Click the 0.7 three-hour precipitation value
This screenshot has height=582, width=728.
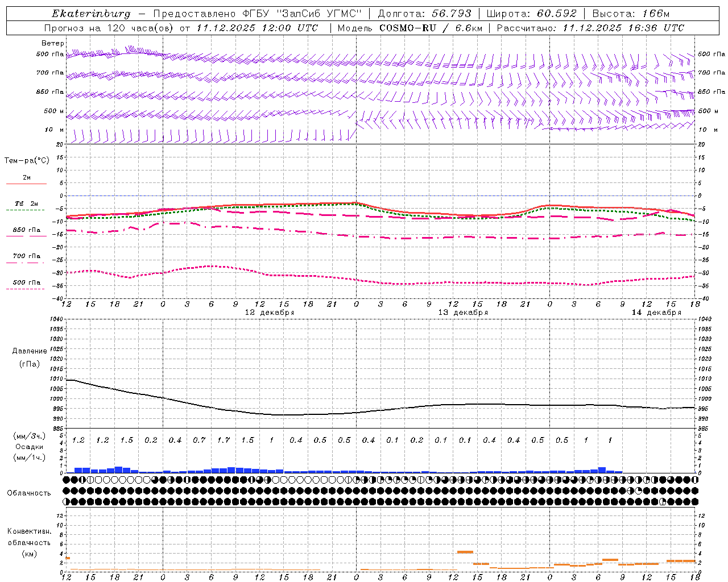(x=199, y=440)
